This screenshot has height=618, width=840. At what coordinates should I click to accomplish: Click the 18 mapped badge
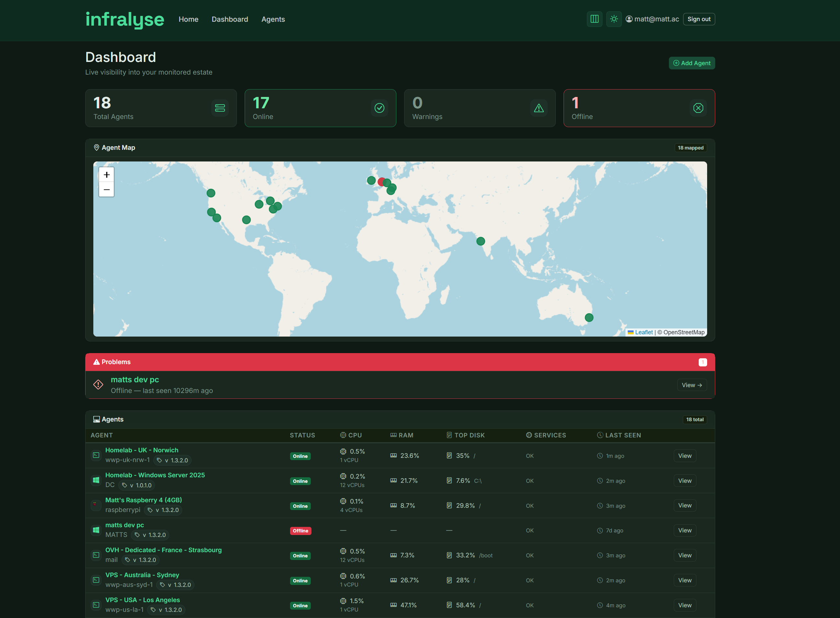(691, 148)
